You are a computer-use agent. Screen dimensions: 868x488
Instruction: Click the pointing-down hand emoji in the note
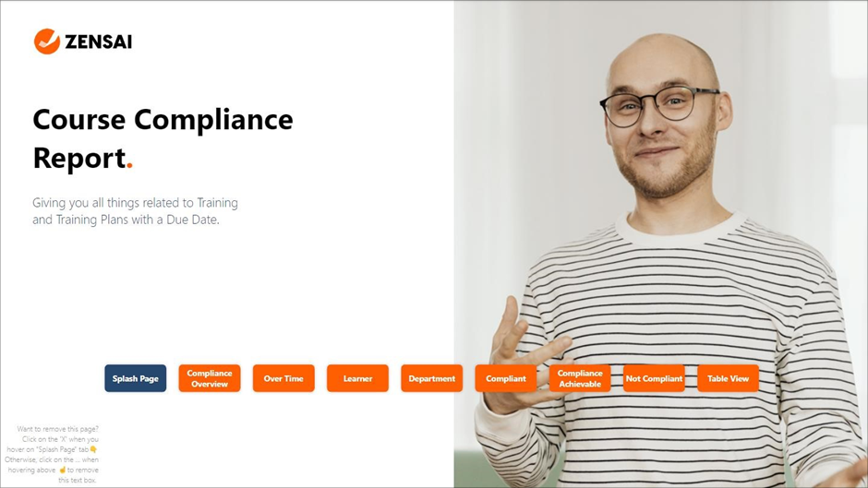tap(93, 449)
